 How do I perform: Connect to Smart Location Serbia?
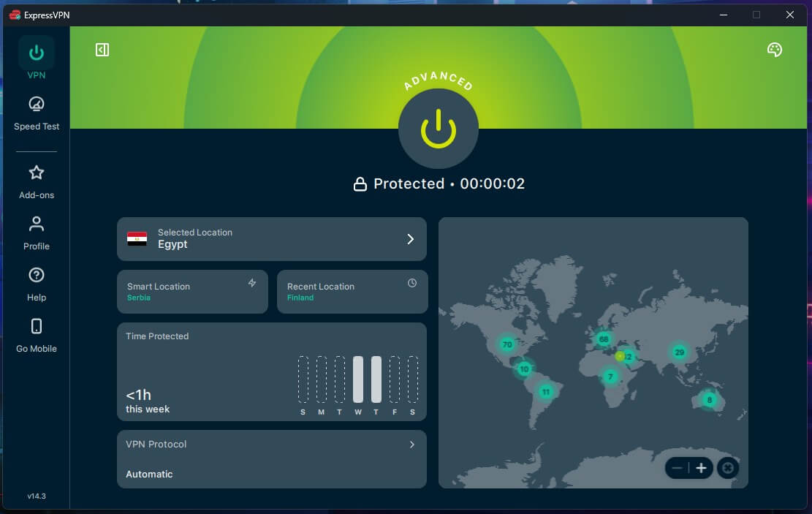click(x=193, y=292)
